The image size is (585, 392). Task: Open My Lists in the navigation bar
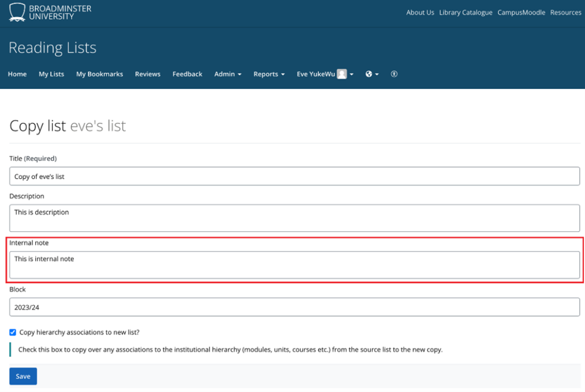tap(51, 74)
